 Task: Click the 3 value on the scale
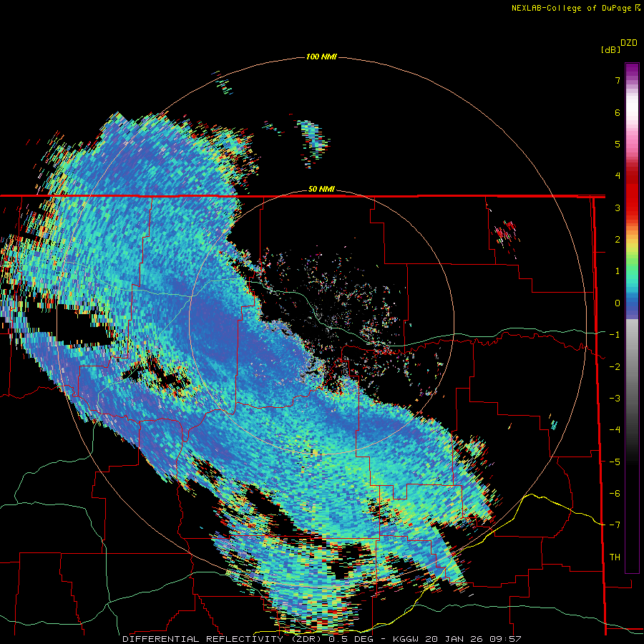[618, 208]
